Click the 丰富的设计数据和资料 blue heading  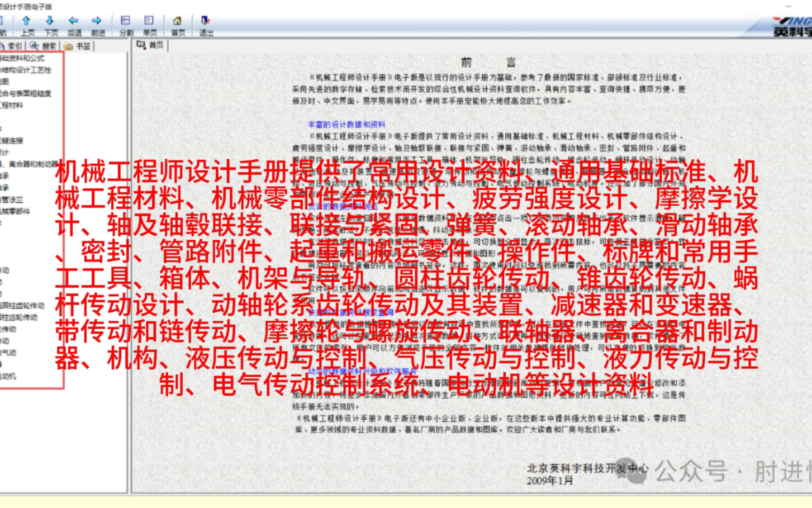pos(346,124)
